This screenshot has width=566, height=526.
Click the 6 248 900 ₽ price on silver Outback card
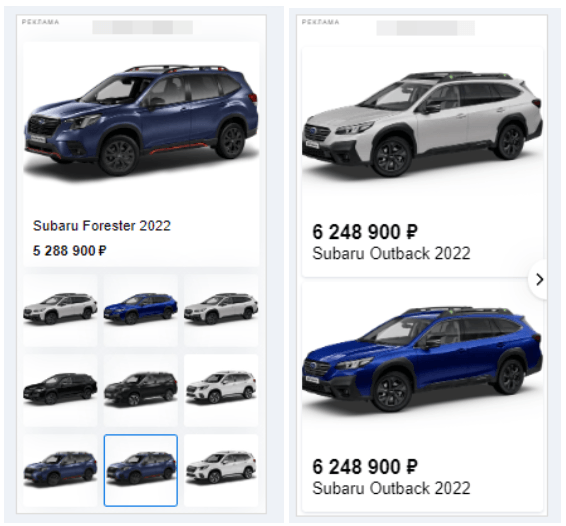point(365,232)
